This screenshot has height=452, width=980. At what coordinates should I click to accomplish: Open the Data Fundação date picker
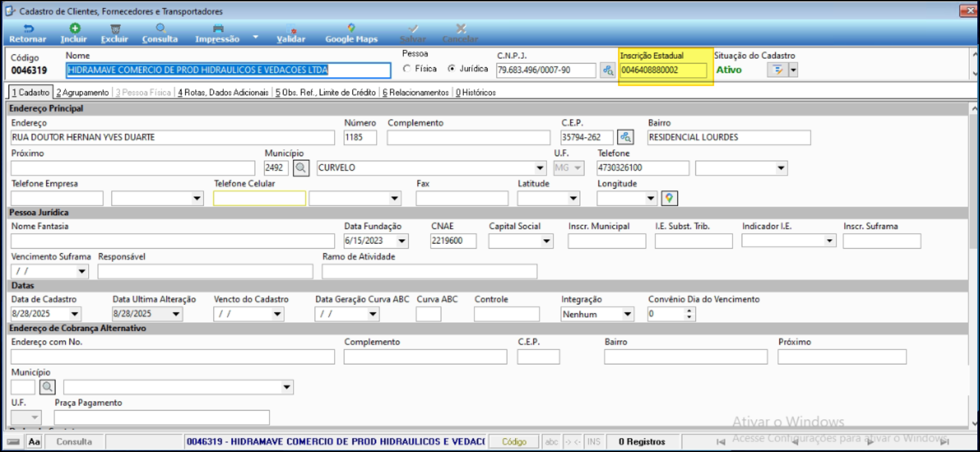(x=402, y=241)
